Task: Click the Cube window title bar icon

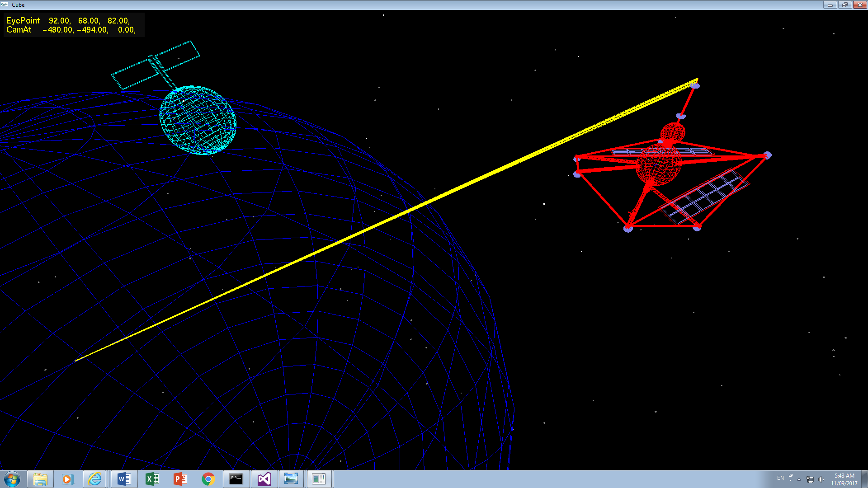Action: pyautogui.click(x=5, y=5)
